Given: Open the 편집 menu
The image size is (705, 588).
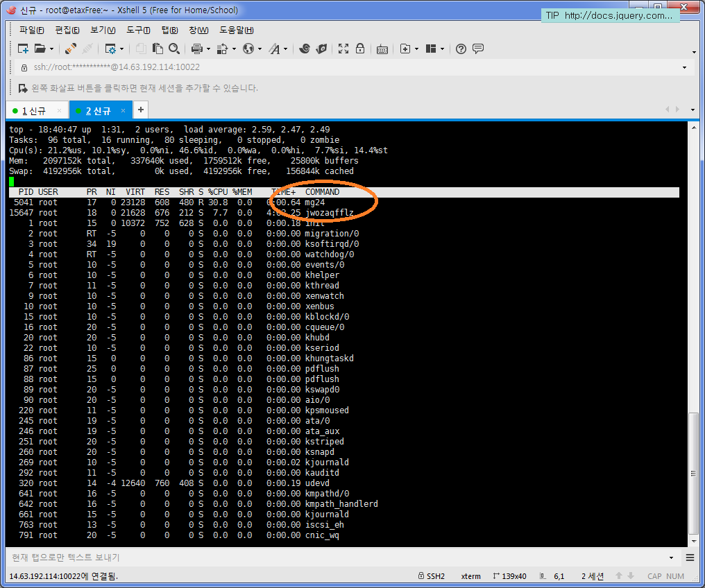Looking at the screenshot, I should 67,30.
